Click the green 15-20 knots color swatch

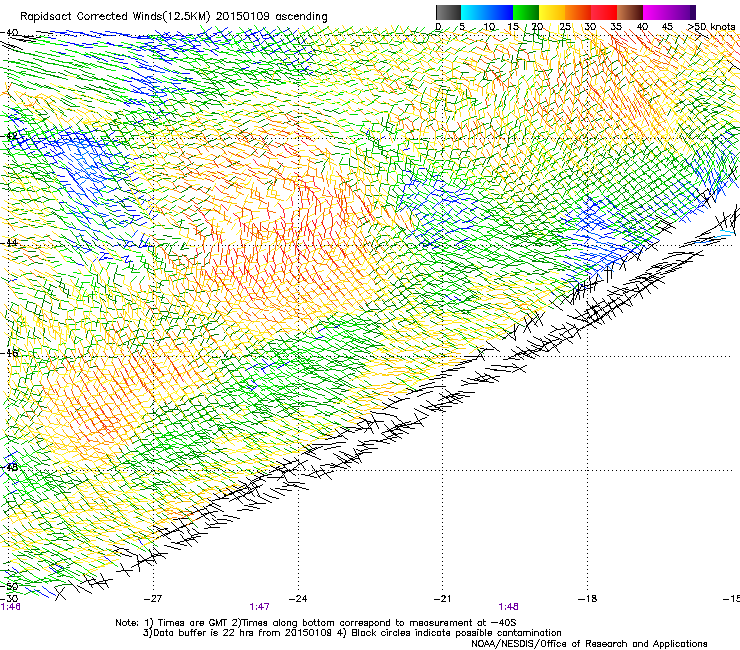[526, 12]
